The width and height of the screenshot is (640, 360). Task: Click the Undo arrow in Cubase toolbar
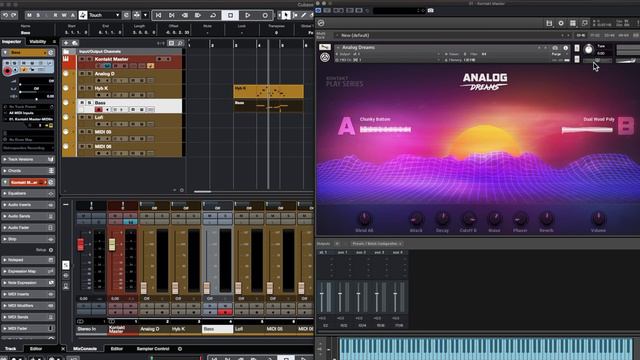(5, 15)
